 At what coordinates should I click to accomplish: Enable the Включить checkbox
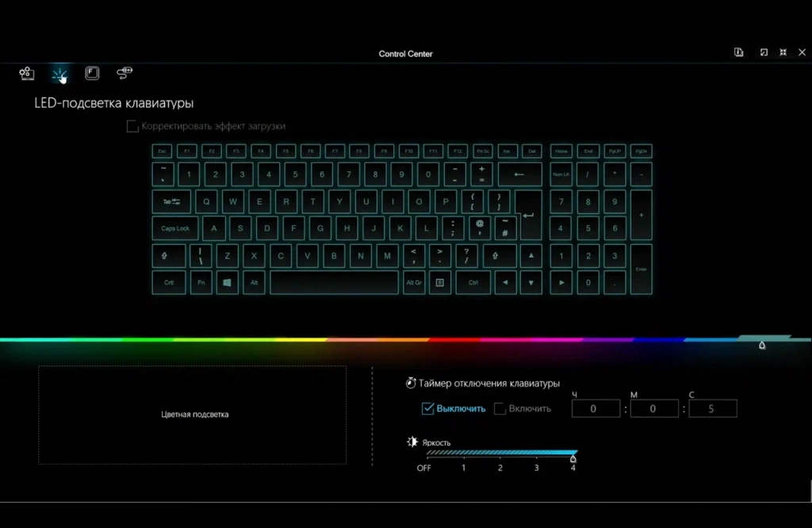click(x=500, y=408)
